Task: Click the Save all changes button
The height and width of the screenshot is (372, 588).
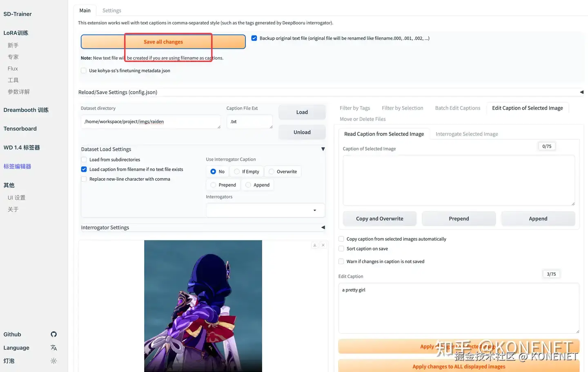Action: (163, 42)
